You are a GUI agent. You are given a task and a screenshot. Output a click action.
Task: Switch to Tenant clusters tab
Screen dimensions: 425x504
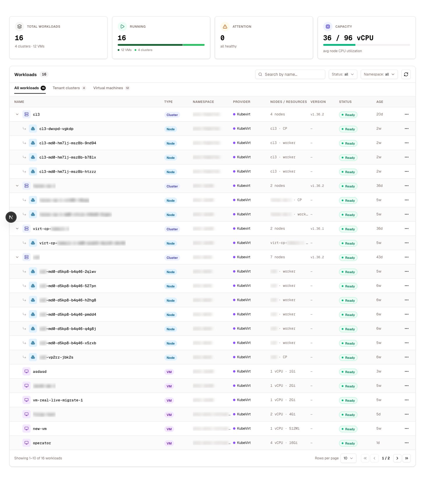click(69, 88)
